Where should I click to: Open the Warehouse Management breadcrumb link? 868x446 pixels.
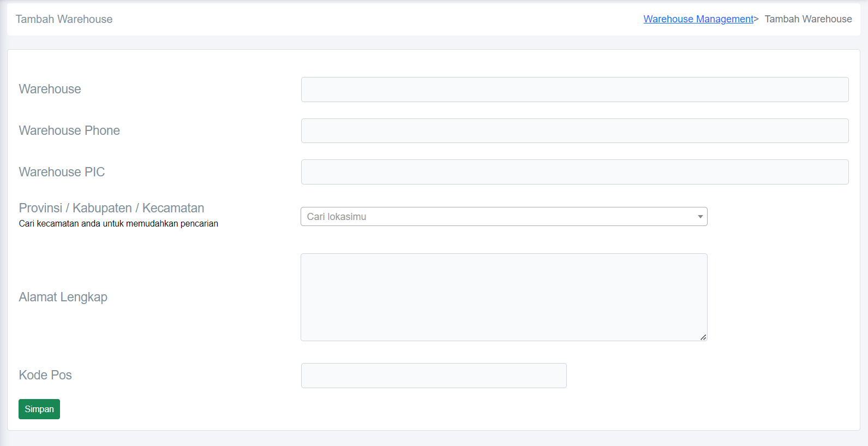[x=698, y=19]
